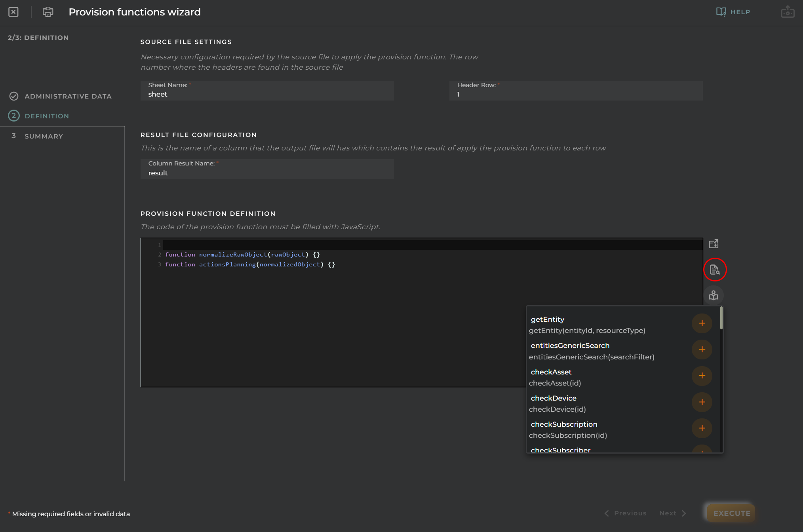Viewport: 803px width, 532px height.
Task: Add checkSubscription with plus button
Action: (x=702, y=428)
